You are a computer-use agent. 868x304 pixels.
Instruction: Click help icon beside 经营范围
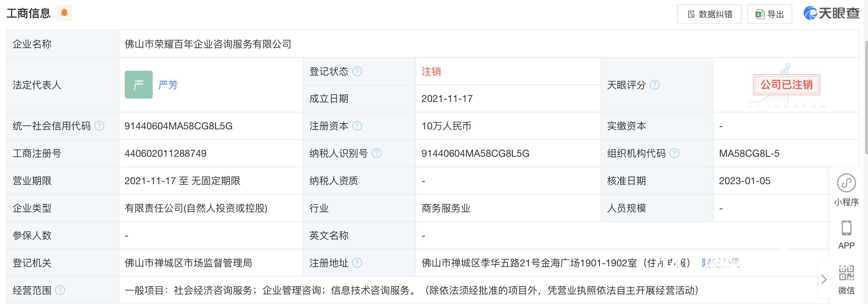click(x=60, y=290)
